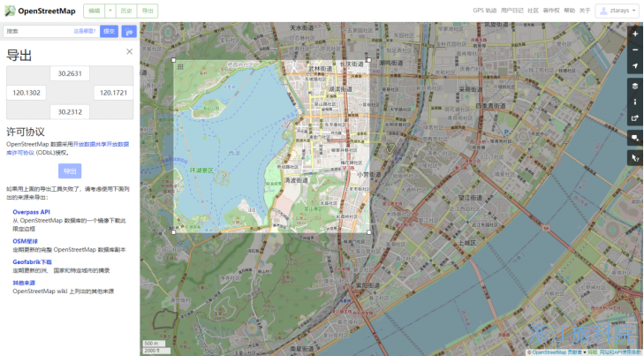Screen dimensions: 644x356
Task: Select the top-left corner handle of export box
Action: [x=173, y=60]
